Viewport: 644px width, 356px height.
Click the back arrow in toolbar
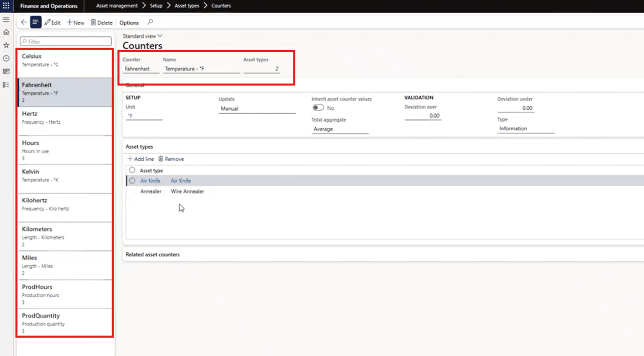tap(24, 22)
